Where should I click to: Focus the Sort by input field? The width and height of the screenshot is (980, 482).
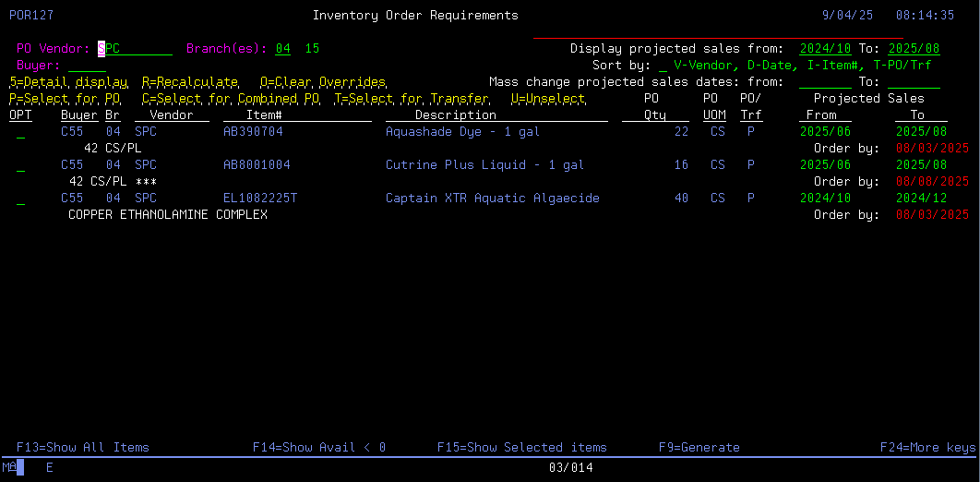pos(663,66)
